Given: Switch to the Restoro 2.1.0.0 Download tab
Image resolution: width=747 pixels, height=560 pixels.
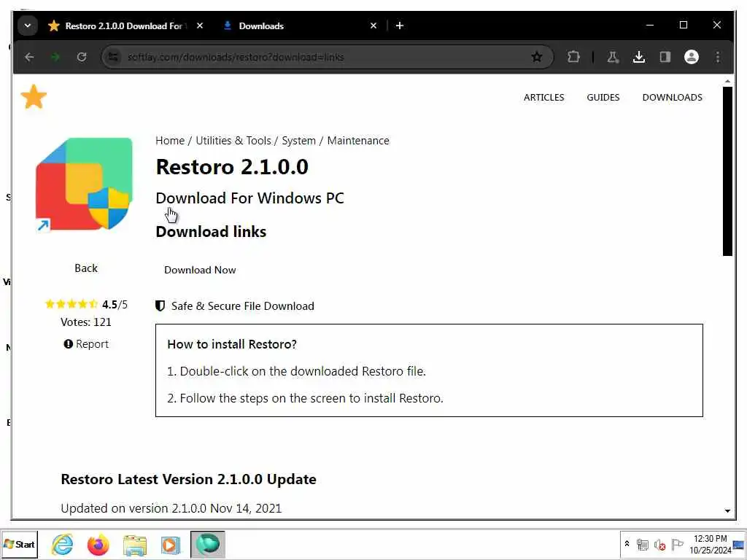Looking at the screenshot, I should pos(125,26).
